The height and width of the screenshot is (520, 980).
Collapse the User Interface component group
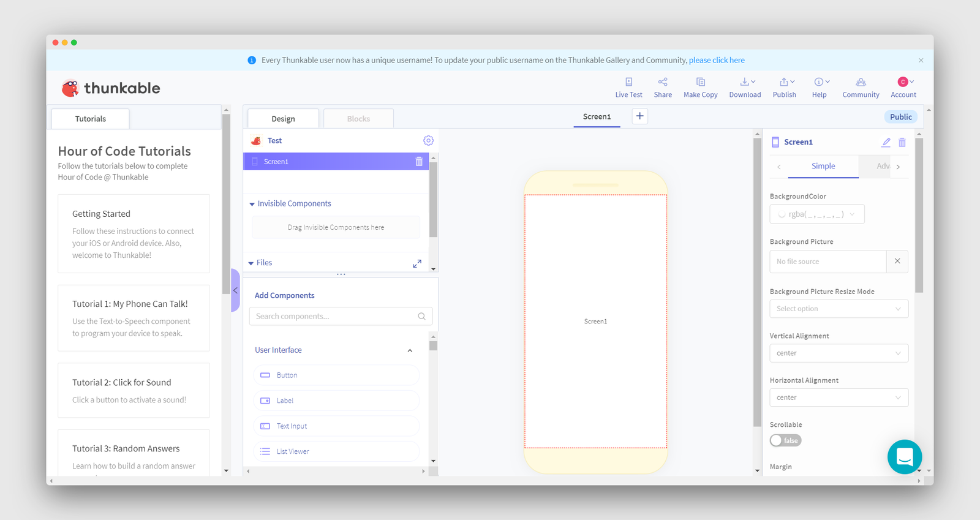(x=410, y=350)
